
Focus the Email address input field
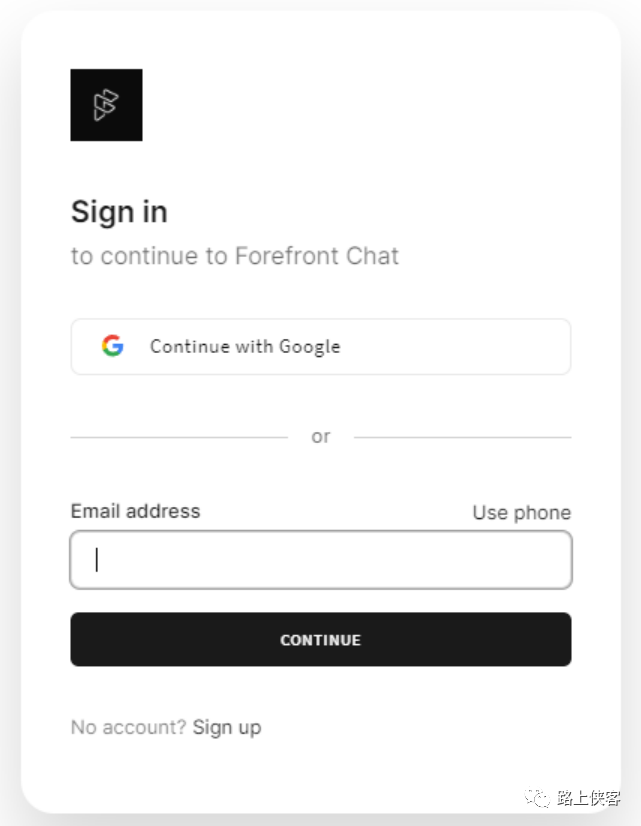(321, 559)
